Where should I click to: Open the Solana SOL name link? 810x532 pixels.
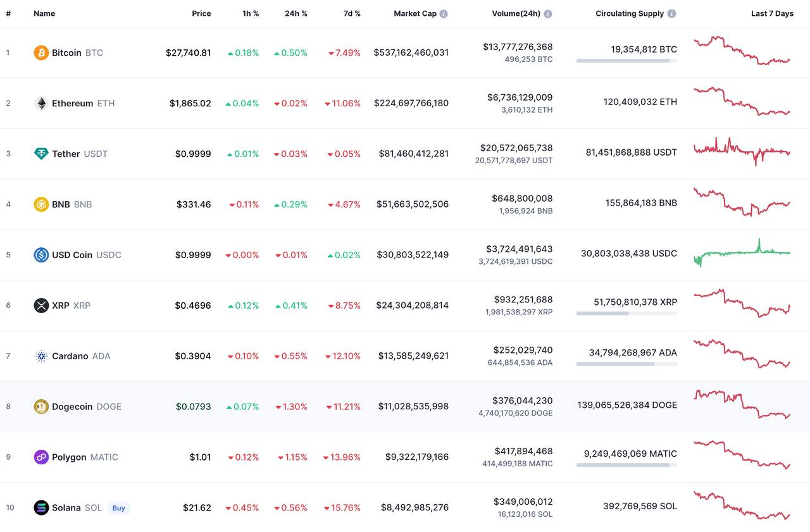77,508
